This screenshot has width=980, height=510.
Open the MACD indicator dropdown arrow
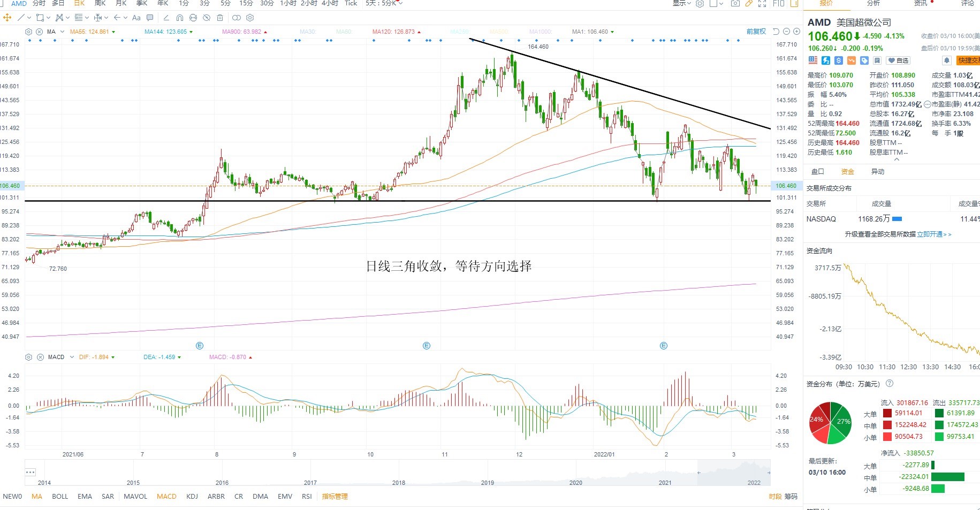coord(72,357)
